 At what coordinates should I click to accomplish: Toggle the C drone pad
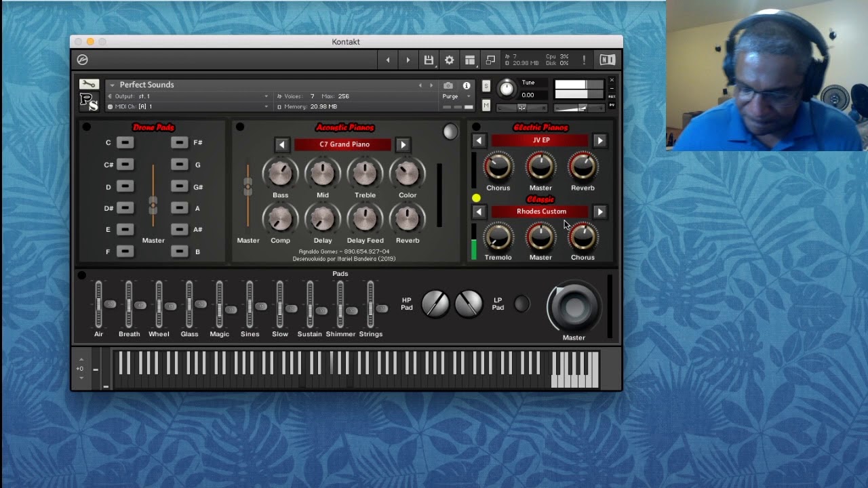125,142
